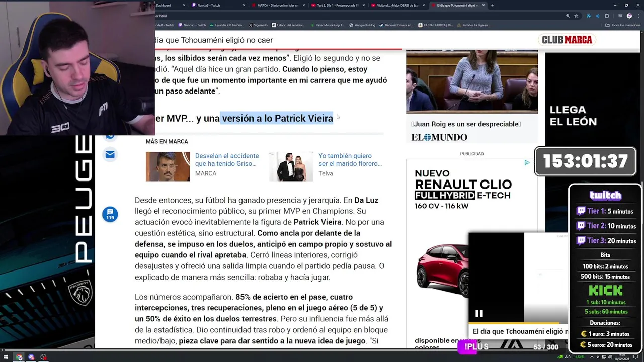Open the X Siguiendo bookmark

pos(258,25)
